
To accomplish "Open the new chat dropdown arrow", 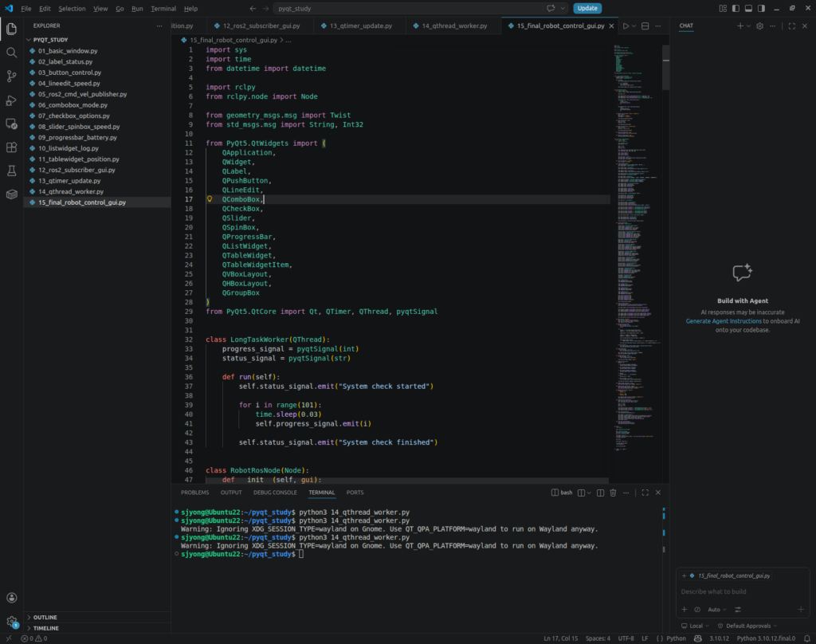I will pos(748,26).
